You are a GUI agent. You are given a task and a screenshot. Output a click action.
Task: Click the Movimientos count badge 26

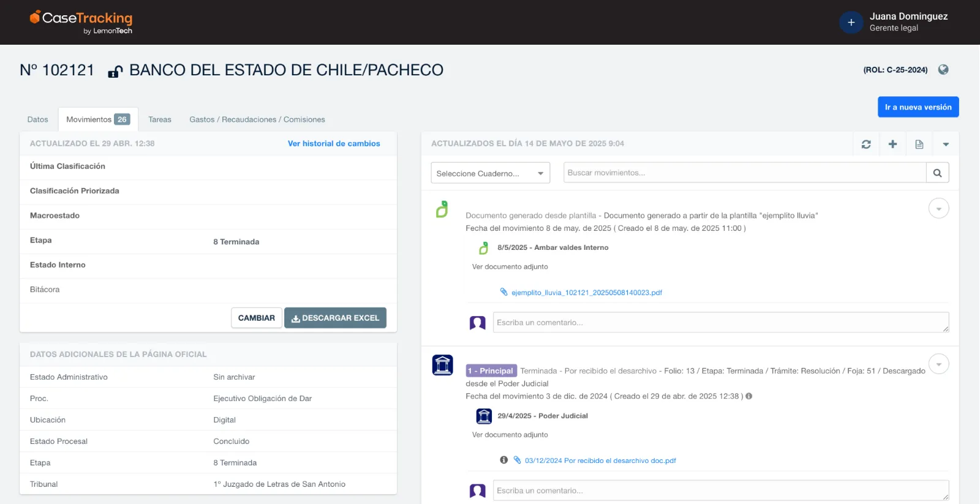pyautogui.click(x=122, y=119)
